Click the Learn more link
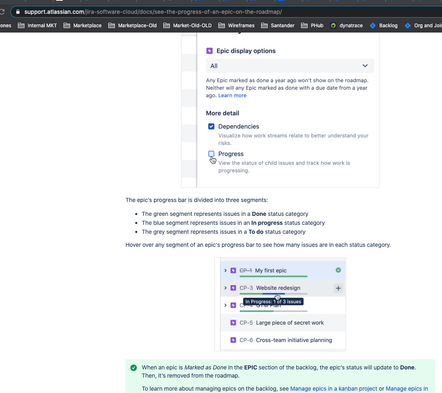442x393 pixels. coord(232,95)
